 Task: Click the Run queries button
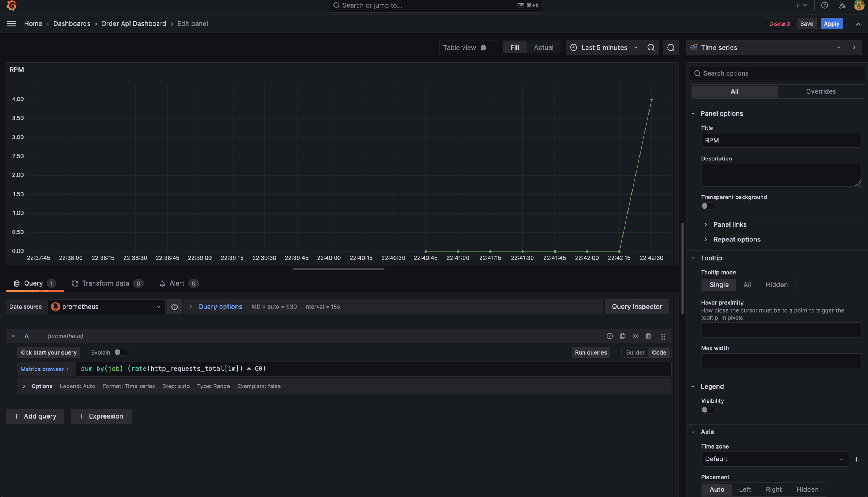pos(591,352)
